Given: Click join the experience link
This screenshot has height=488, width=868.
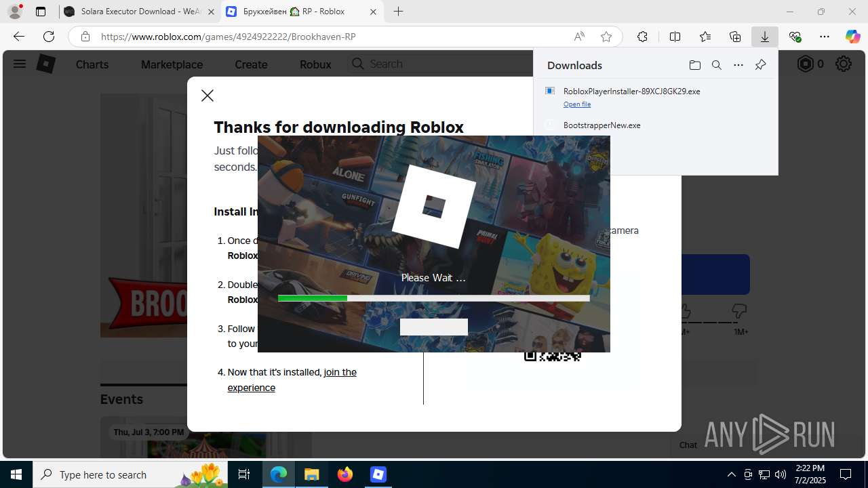Looking at the screenshot, I should pyautogui.click(x=292, y=380).
